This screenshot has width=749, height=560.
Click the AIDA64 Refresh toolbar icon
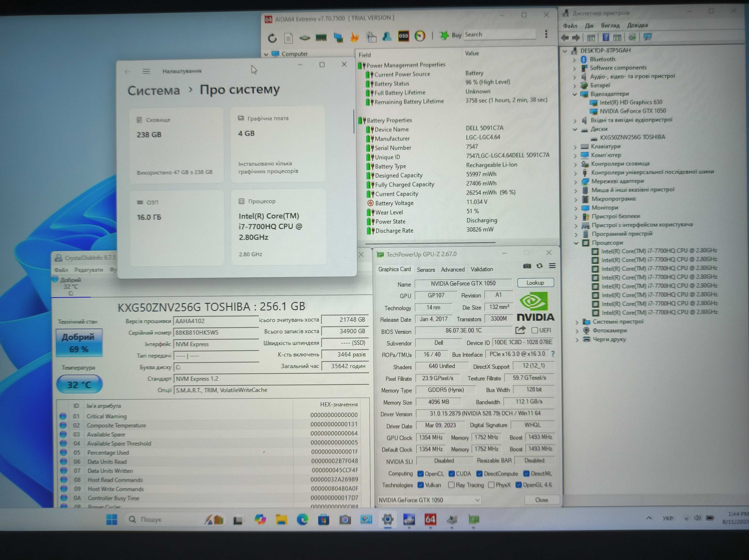(x=272, y=38)
